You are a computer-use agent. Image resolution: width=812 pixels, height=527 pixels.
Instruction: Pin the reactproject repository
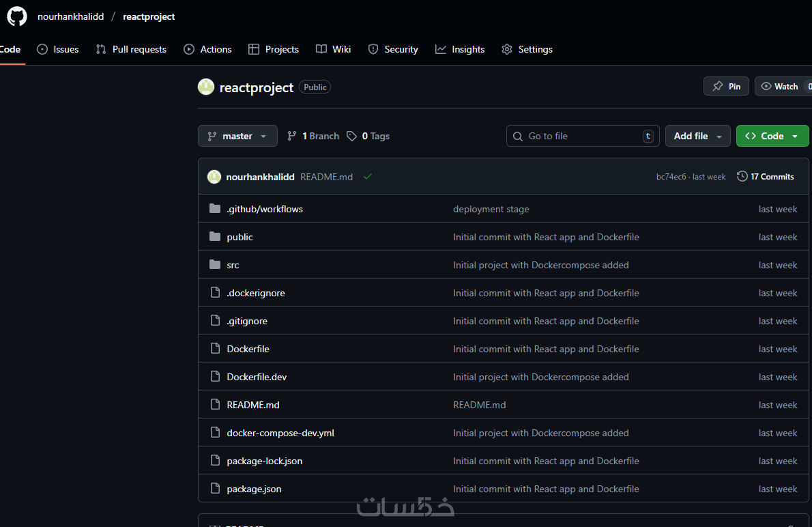pos(726,87)
